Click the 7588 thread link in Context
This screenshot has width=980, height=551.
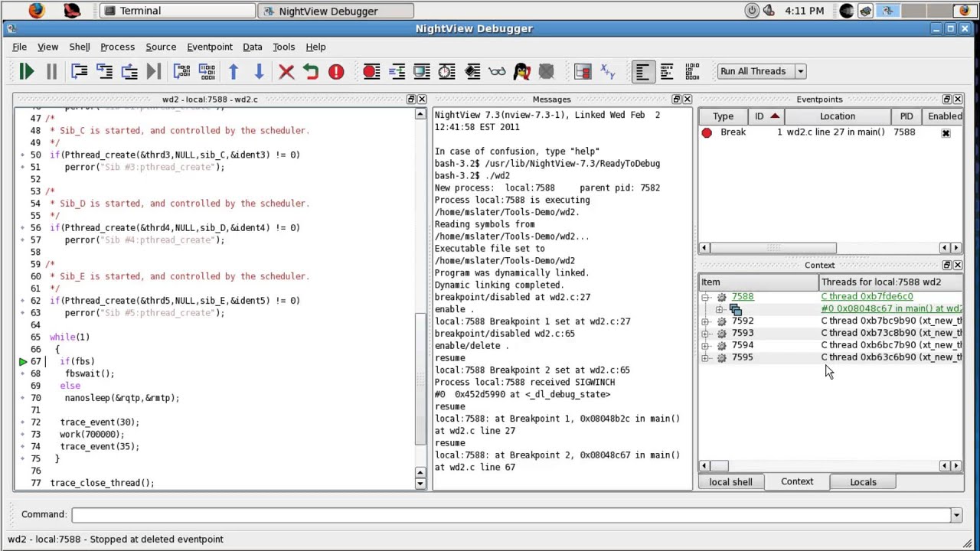(x=742, y=297)
